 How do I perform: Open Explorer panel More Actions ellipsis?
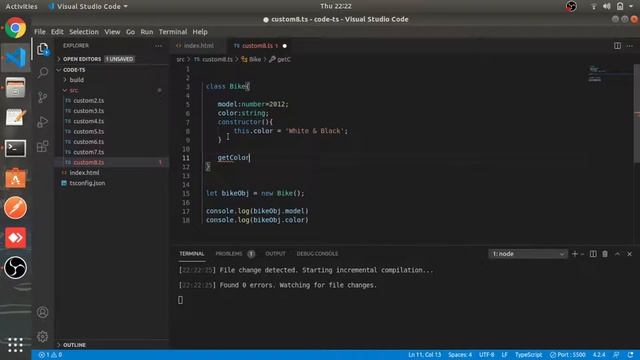coord(158,46)
